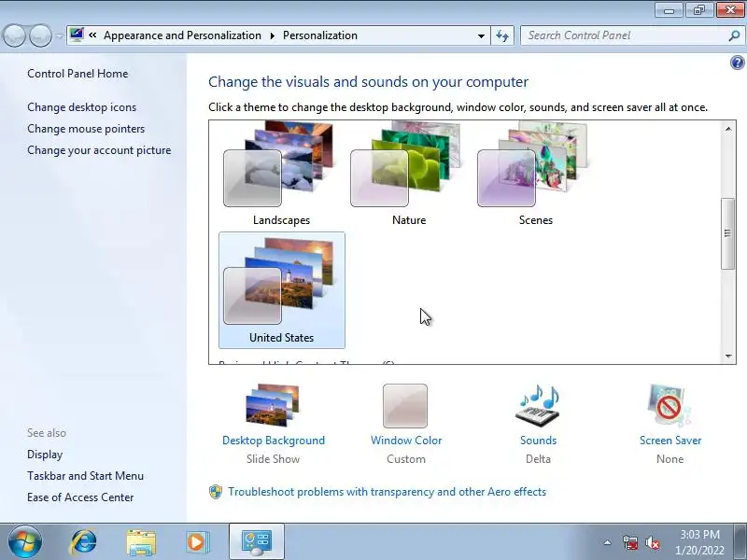Image resolution: width=747 pixels, height=560 pixels.
Task: Choose the United States theme
Action: coord(282,290)
